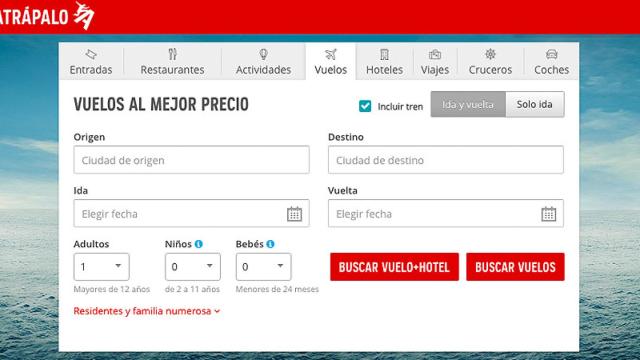Switch to the Viajes tab

click(435, 61)
